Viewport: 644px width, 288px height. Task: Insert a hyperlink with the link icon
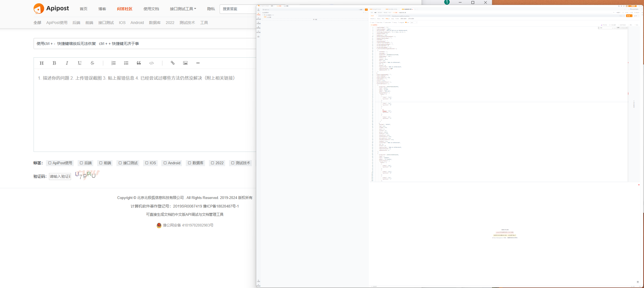[x=173, y=63]
